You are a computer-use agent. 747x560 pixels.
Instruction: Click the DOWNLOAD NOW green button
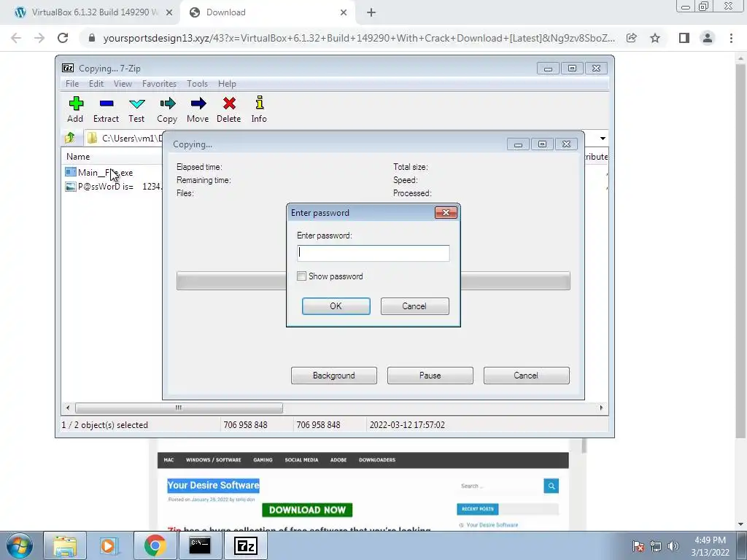point(307,510)
